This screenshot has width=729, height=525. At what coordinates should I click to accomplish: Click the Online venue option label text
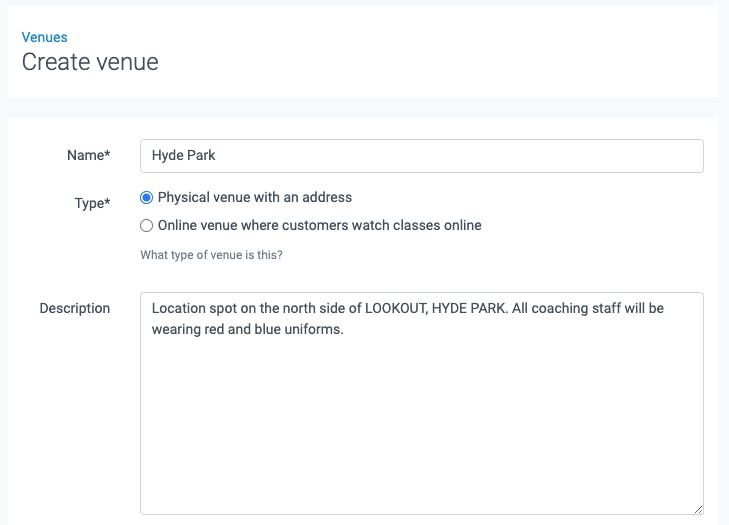click(x=320, y=225)
